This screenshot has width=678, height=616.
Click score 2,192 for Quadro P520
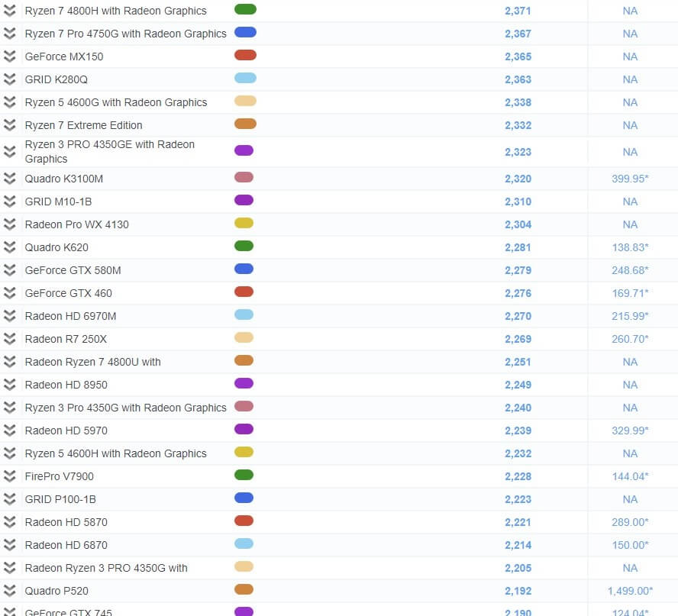click(x=518, y=591)
